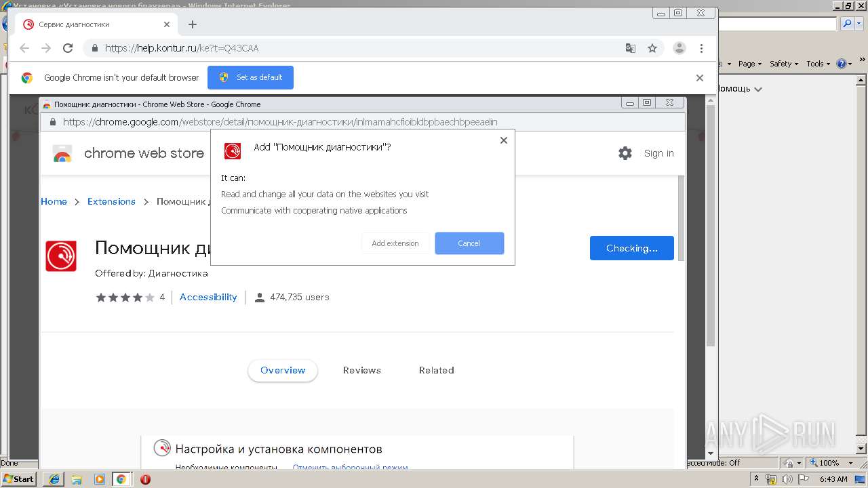
Task: Click the tray action center flag
Action: [x=802, y=479]
